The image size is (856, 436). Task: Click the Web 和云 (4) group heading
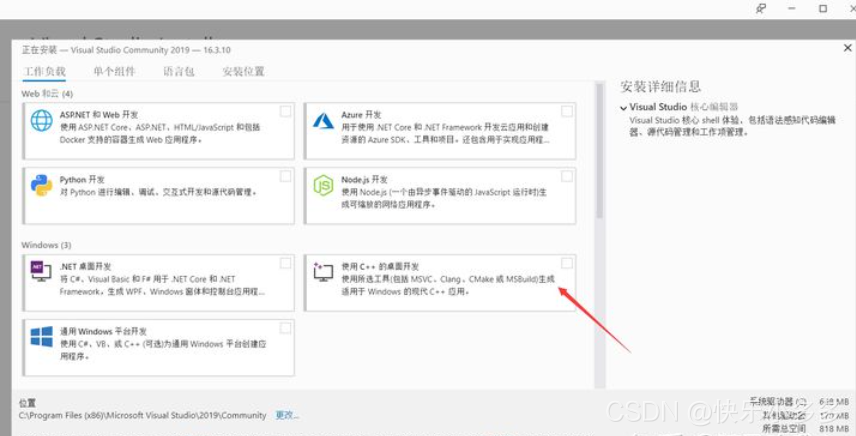pos(47,94)
